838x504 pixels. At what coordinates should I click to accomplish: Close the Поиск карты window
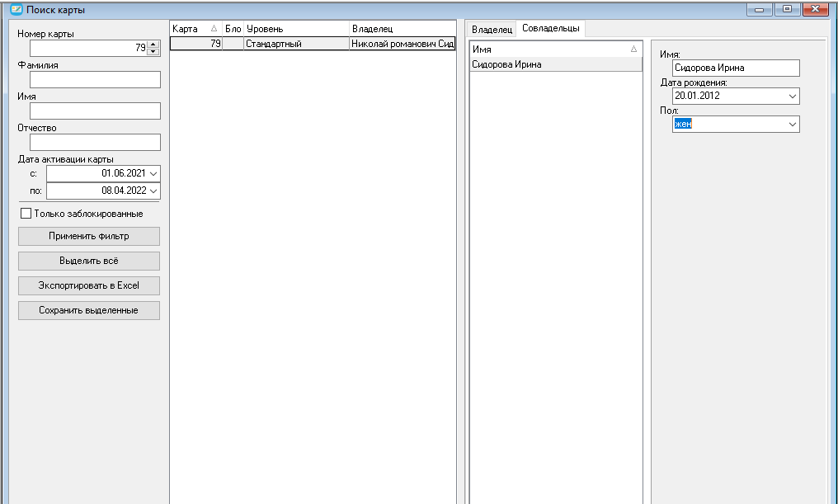[816, 9]
